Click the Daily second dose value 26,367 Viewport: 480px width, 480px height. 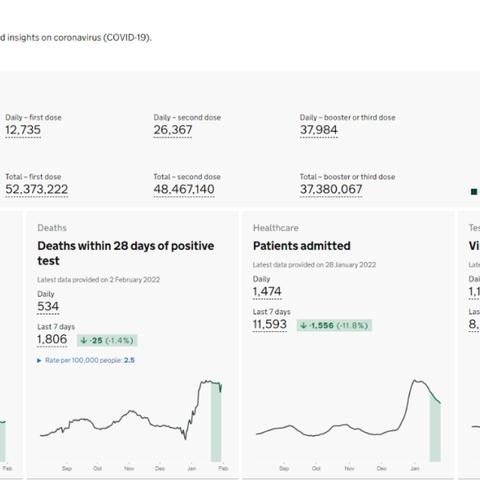[173, 130]
